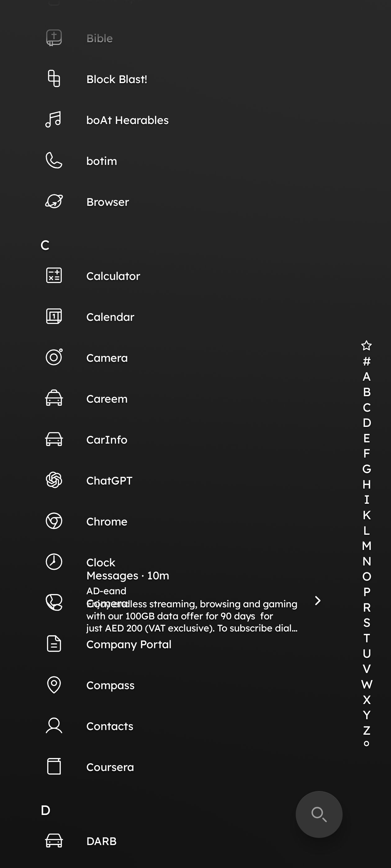Tap the round search button
This screenshot has height=868, width=391.
tap(319, 814)
